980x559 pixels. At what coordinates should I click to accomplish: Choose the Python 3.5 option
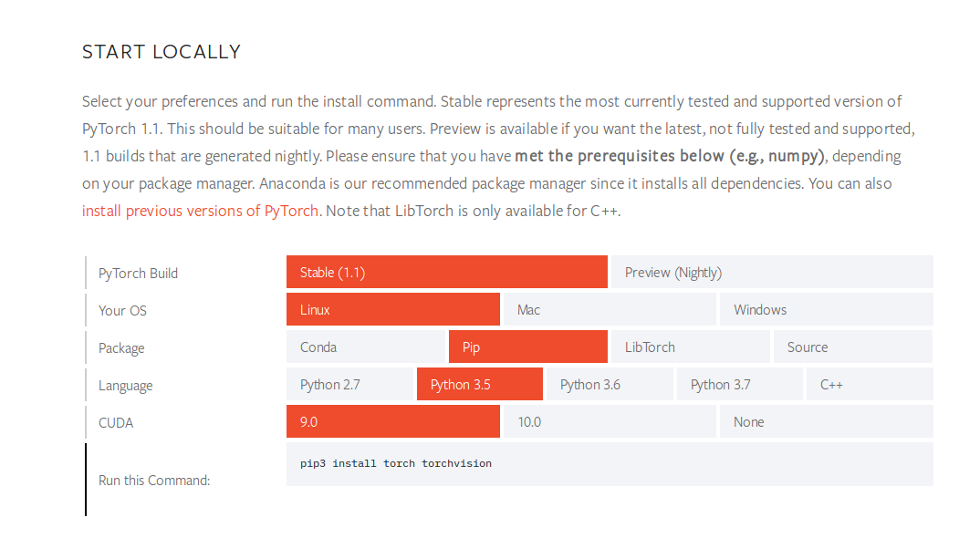tap(480, 384)
